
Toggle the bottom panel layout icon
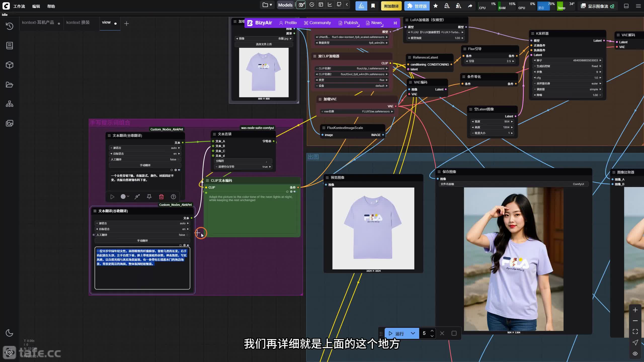pos(626,6)
